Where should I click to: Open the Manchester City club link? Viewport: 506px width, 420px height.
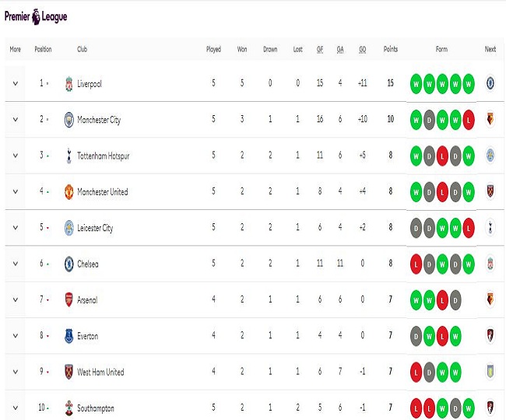pyautogui.click(x=99, y=120)
